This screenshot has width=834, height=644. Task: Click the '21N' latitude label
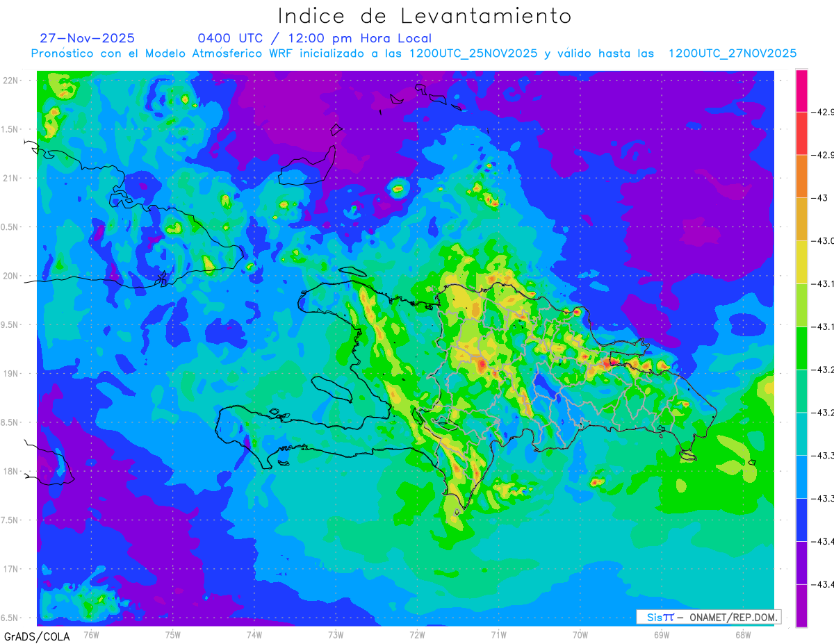click(12, 179)
